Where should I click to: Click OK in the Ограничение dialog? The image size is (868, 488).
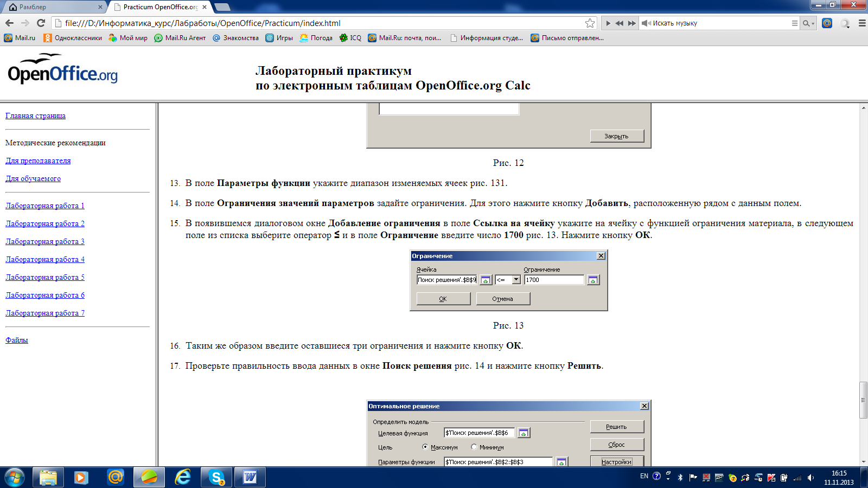tap(443, 299)
